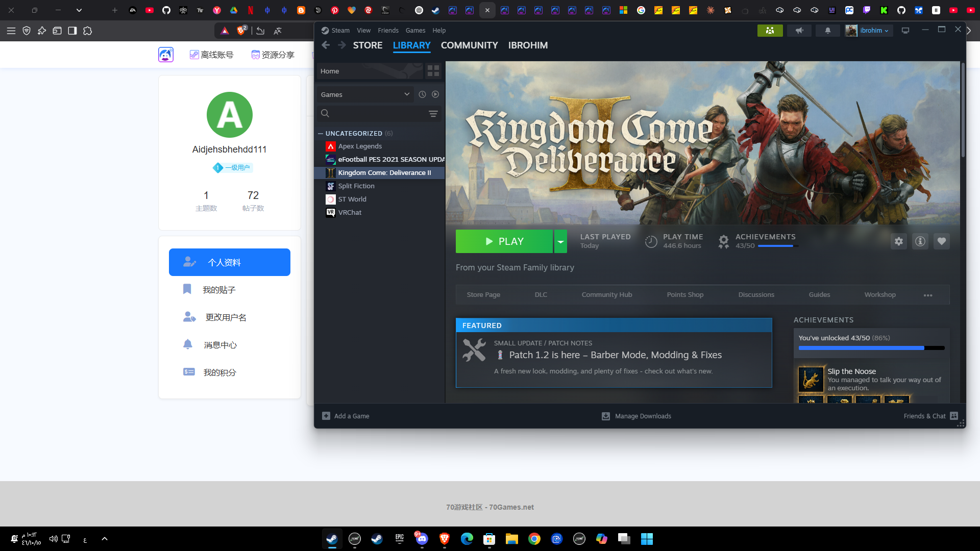980x551 pixels.
Task: Click Brave shields icon in browser toolbar
Action: pyautogui.click(x=241, y=31)
